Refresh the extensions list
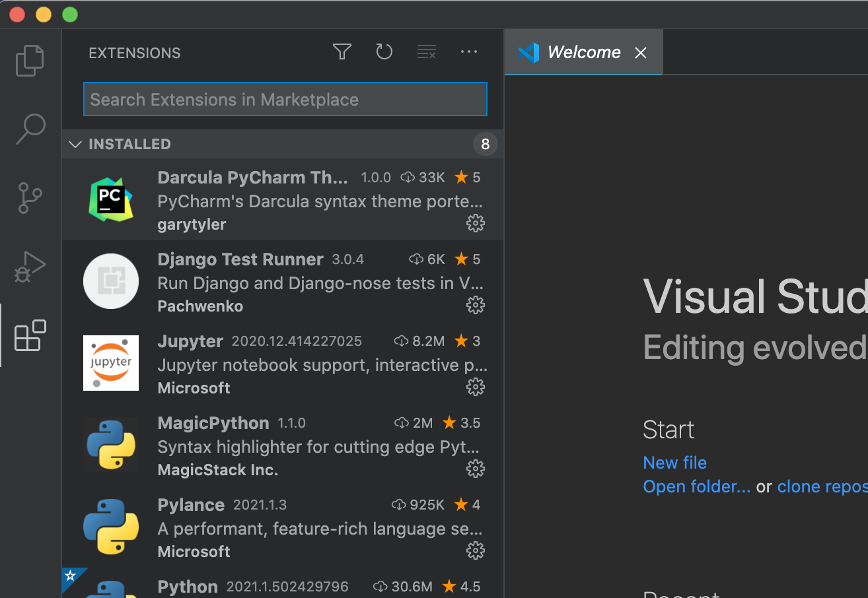This screenshot has width=868, height=598. (384, 52)
